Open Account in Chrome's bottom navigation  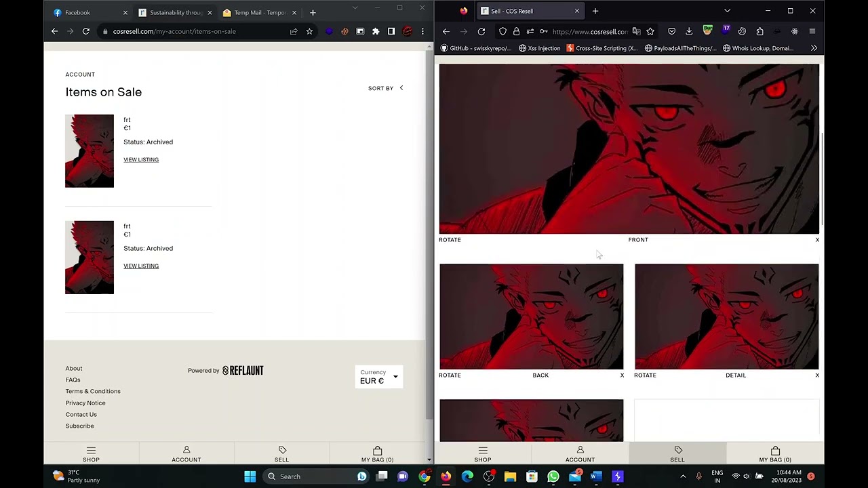(186, 454)
